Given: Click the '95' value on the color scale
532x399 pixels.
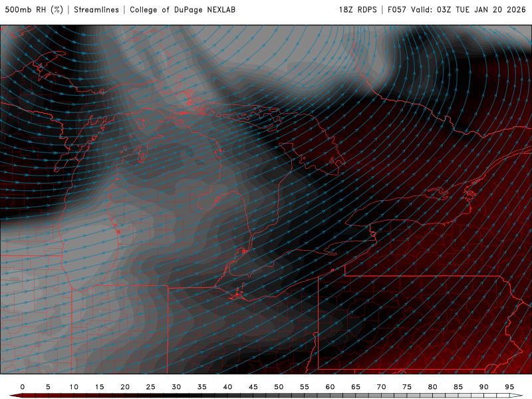Looking at the screenshot, I should click(x=509, y=387).
